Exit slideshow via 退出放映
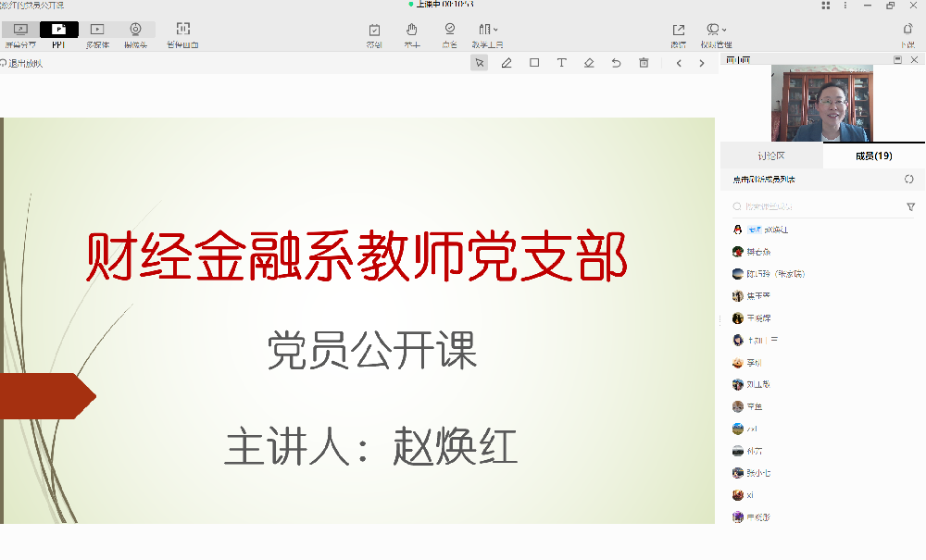 (22, 64)
